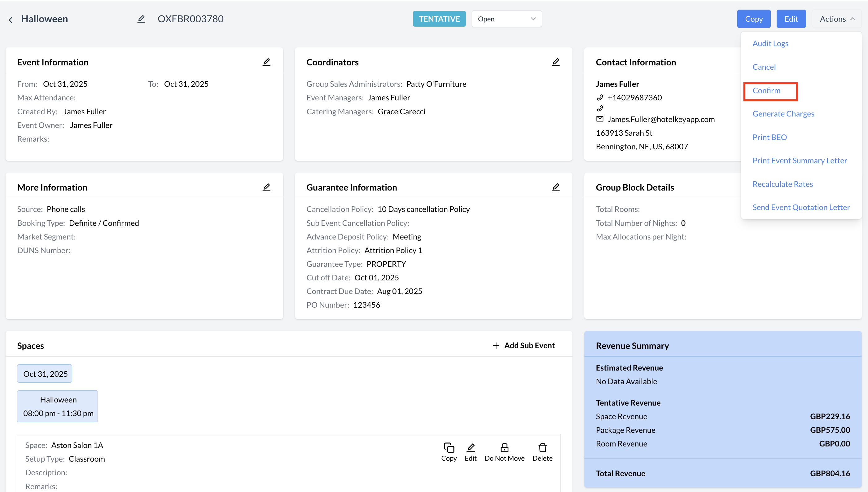Click Add Sub Event in Spaces
Screen dimensions: 868x492
523,345
